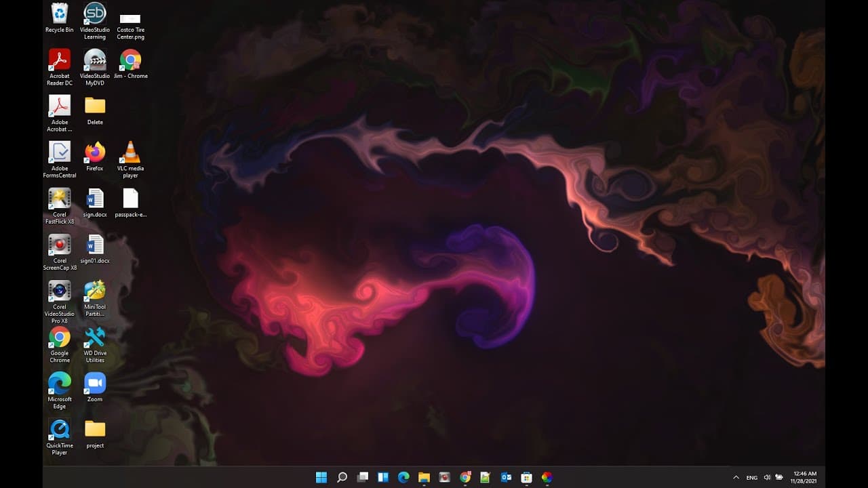The image size is (868, 488).
Task: Select the Adobe Acrobat desktop icon
Action: pos(60,113)
